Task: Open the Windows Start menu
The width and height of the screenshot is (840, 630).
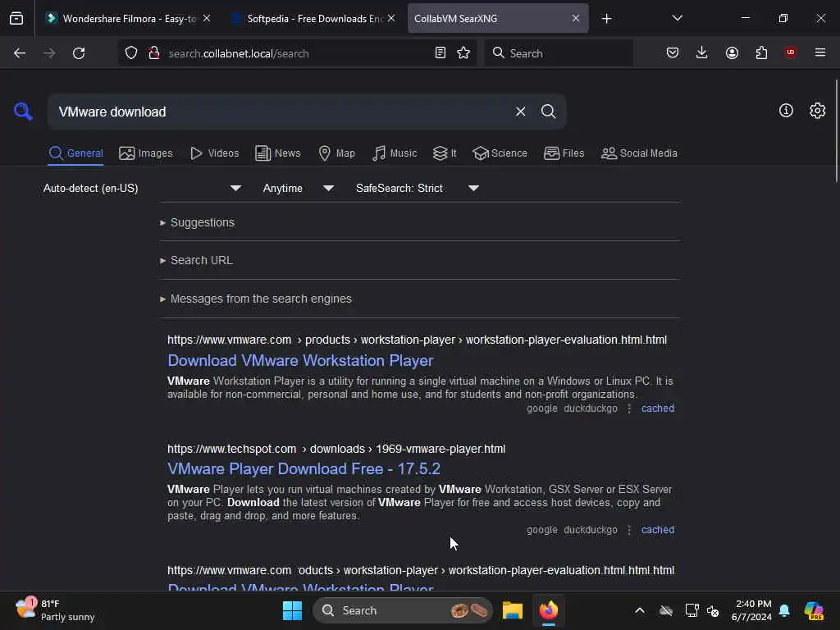Action: [292, 610]
